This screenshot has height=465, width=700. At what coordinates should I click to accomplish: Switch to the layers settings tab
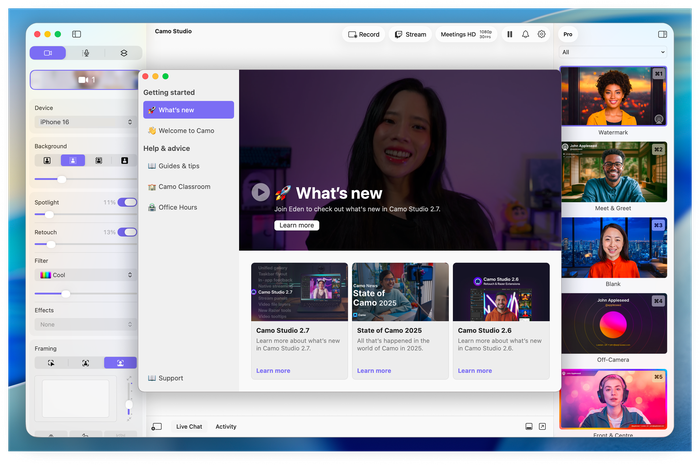124,53
